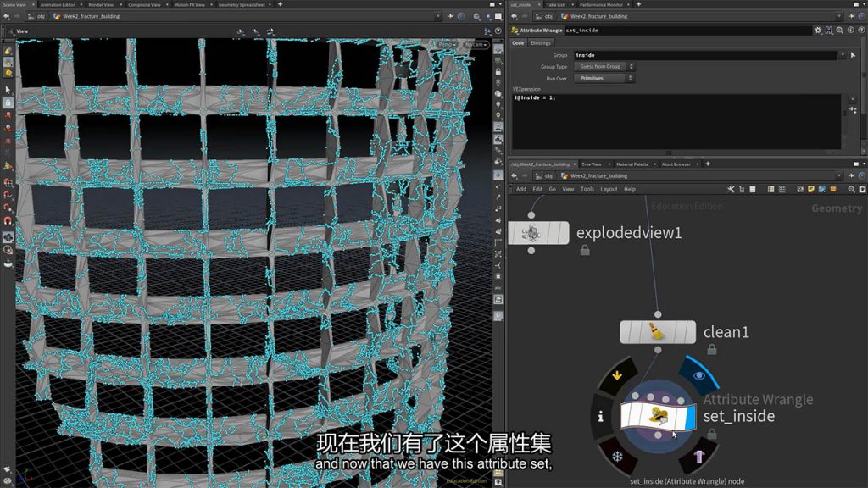
Task: Open the Motion FX View tab
Action: point(189,4)
